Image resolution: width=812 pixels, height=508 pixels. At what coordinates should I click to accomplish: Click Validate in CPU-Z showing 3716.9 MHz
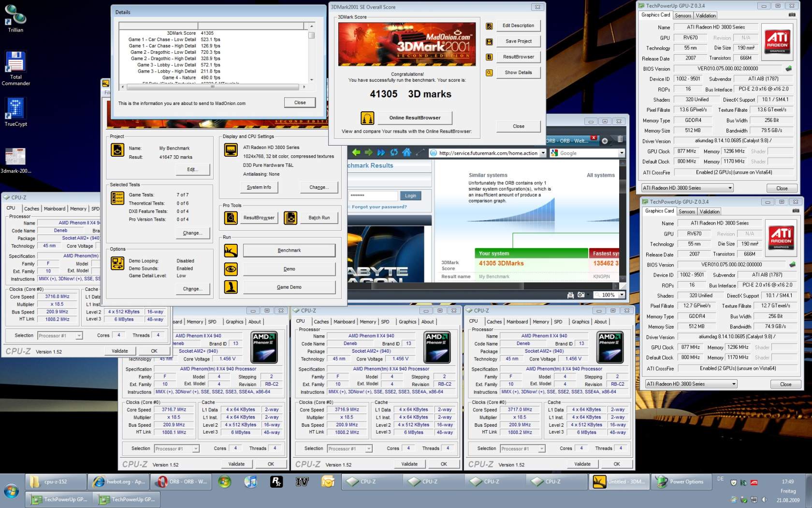click(409, 464)
